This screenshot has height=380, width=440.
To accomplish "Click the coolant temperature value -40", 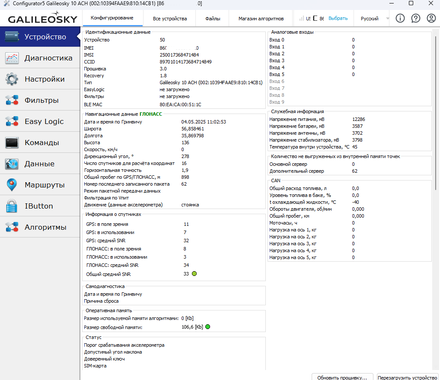I will click(356, 202).
